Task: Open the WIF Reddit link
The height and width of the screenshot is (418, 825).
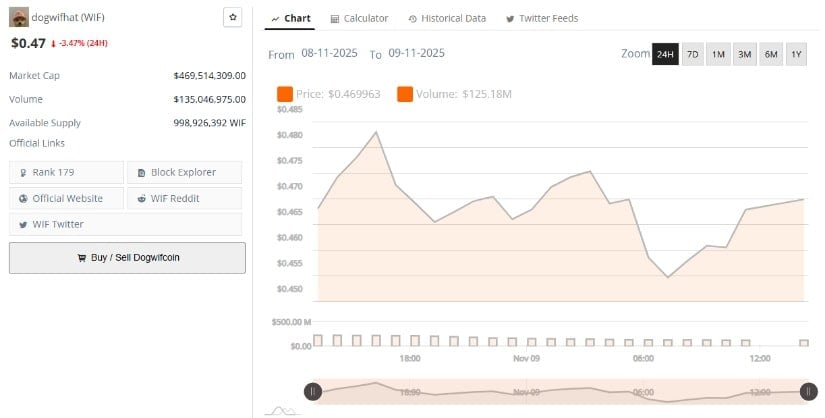Action: click(184, 198)
